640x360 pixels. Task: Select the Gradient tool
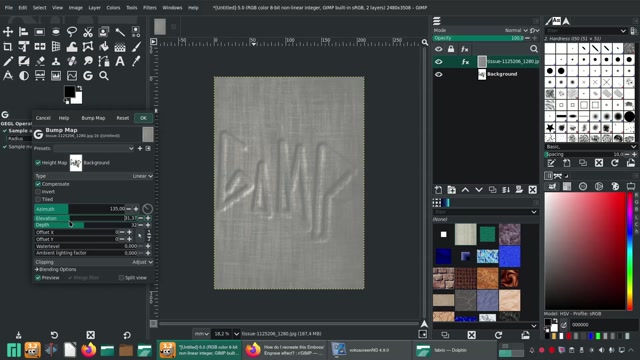click(x=120, y=47)
